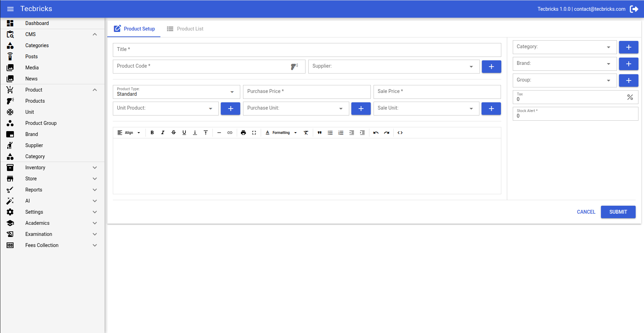Toggle italic in the editor toolbar

[163, 133]
